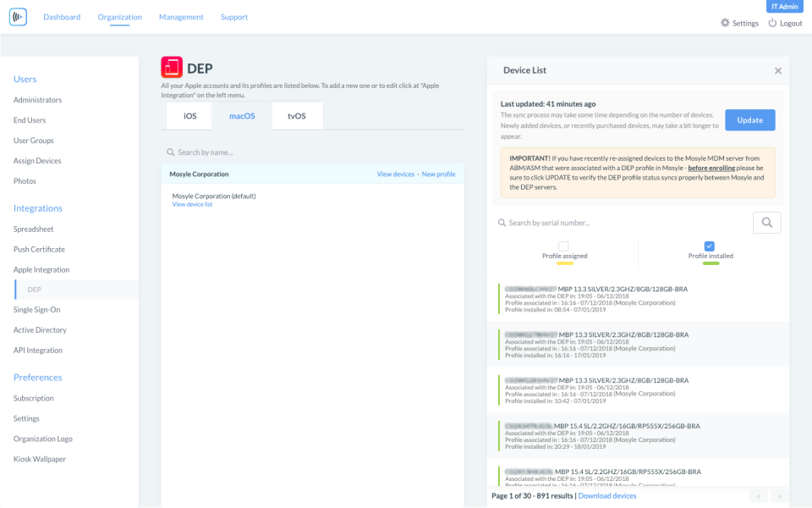This screenshot has height=508, width=812.
Task: Open Organization in the top navigation
Action: [119, 17]
